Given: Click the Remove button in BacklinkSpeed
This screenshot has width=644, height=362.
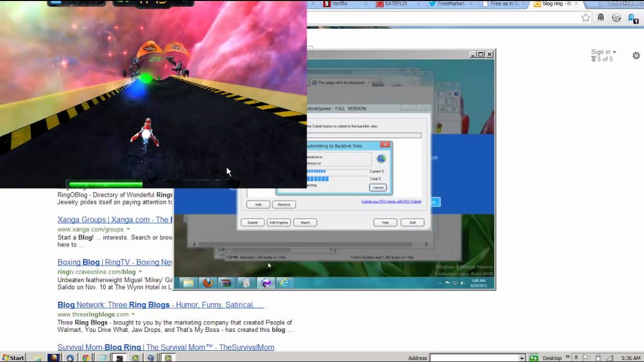Looking at the screenshot, I should point(284,205).
